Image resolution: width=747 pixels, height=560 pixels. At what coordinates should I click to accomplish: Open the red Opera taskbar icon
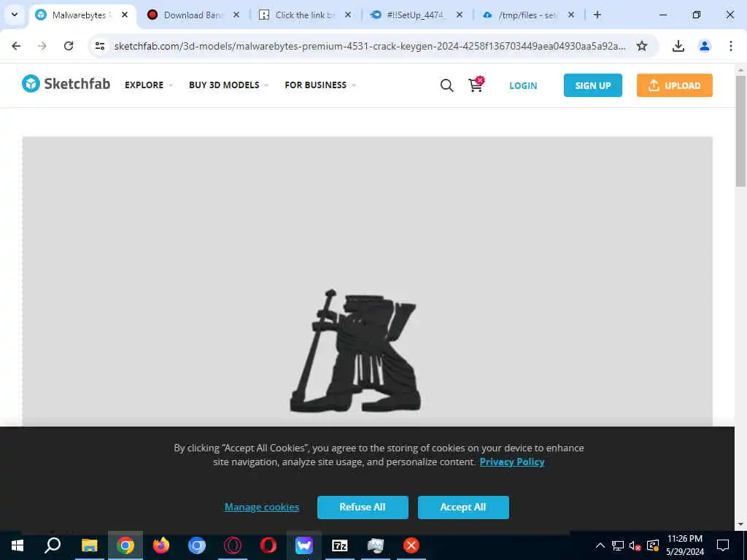click(268, 545)
